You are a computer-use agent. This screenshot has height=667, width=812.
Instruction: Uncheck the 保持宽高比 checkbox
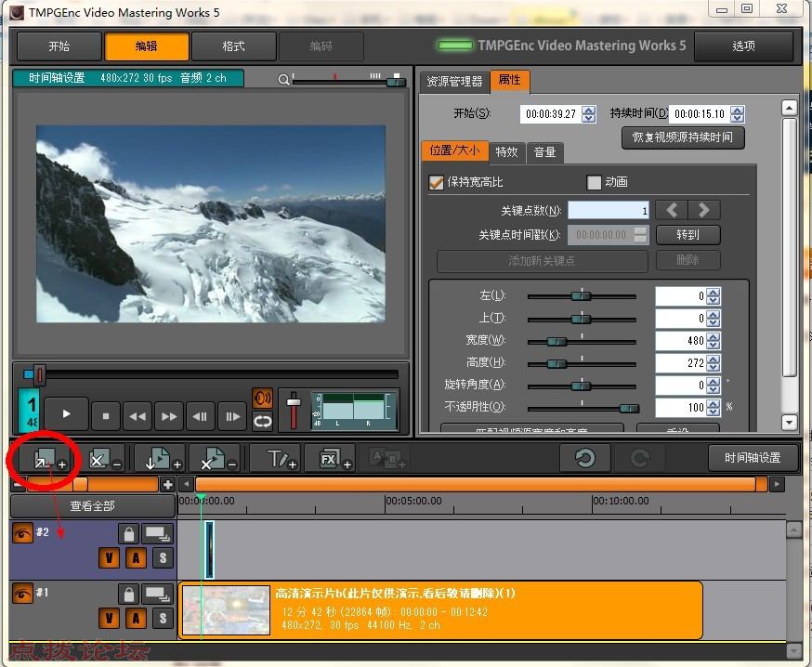[x=436, y=182]
